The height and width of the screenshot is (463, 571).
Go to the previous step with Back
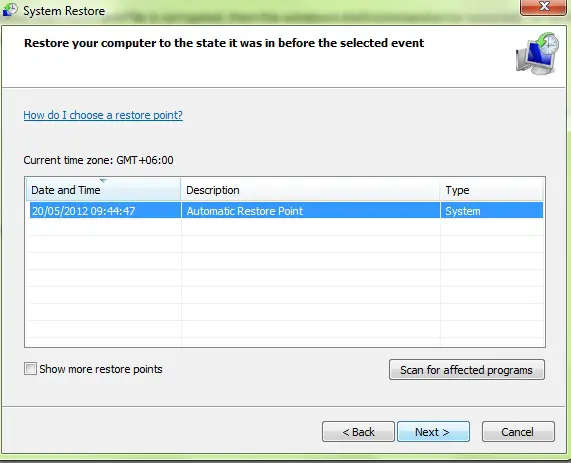pos(358,432)
